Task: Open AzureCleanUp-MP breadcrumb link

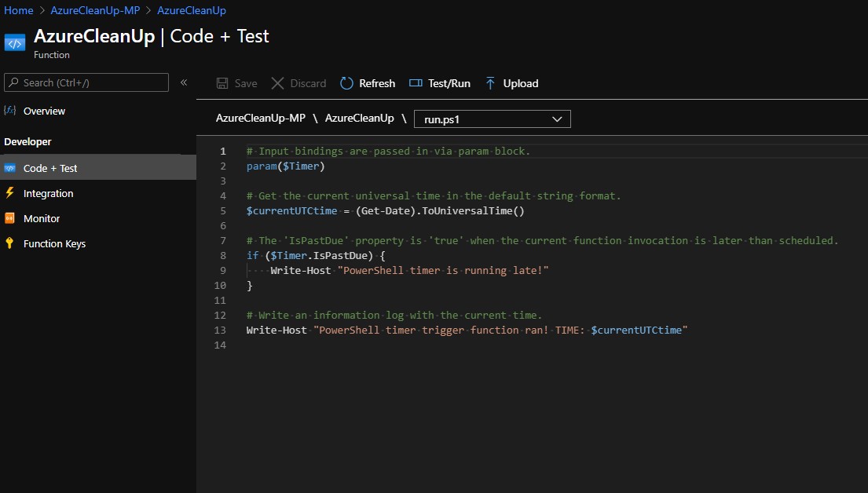Action: point(95,10)
